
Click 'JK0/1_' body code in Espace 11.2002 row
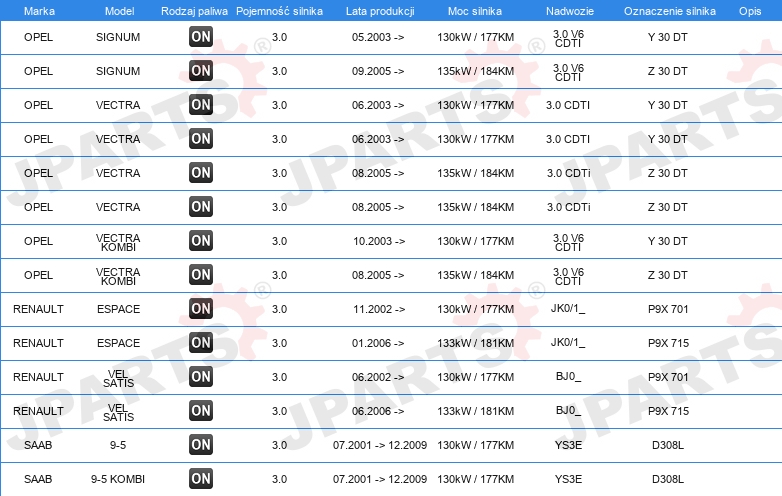568,309
